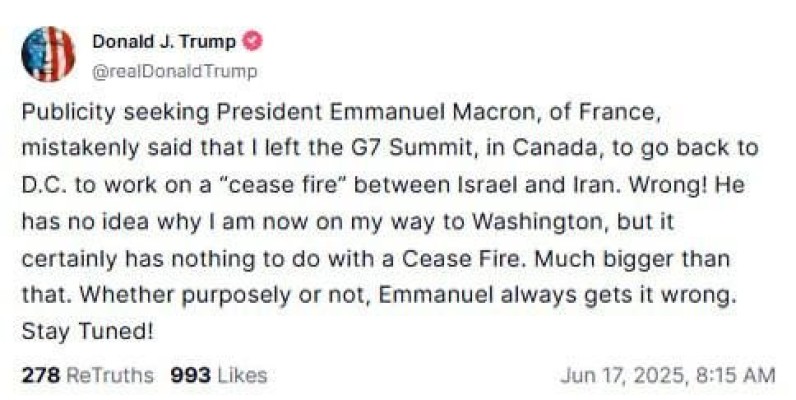Open the Donald J. Trump display name
796x400 pixels.
(164, 42)
